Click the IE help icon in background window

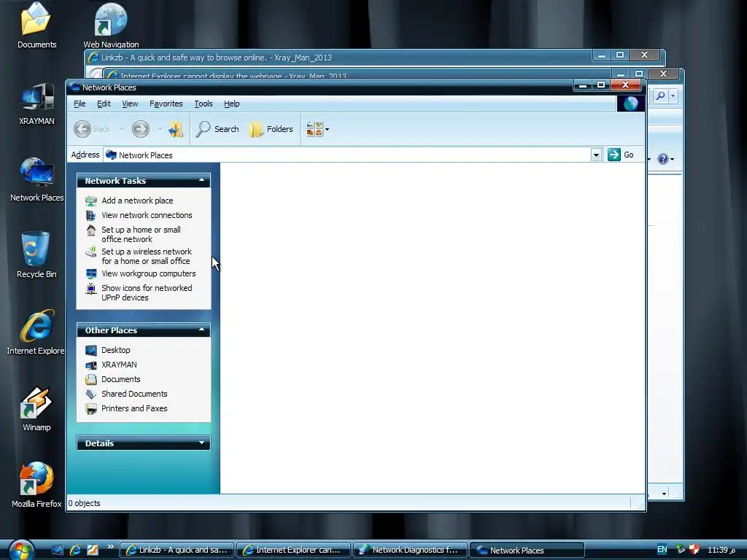(662, 159)
